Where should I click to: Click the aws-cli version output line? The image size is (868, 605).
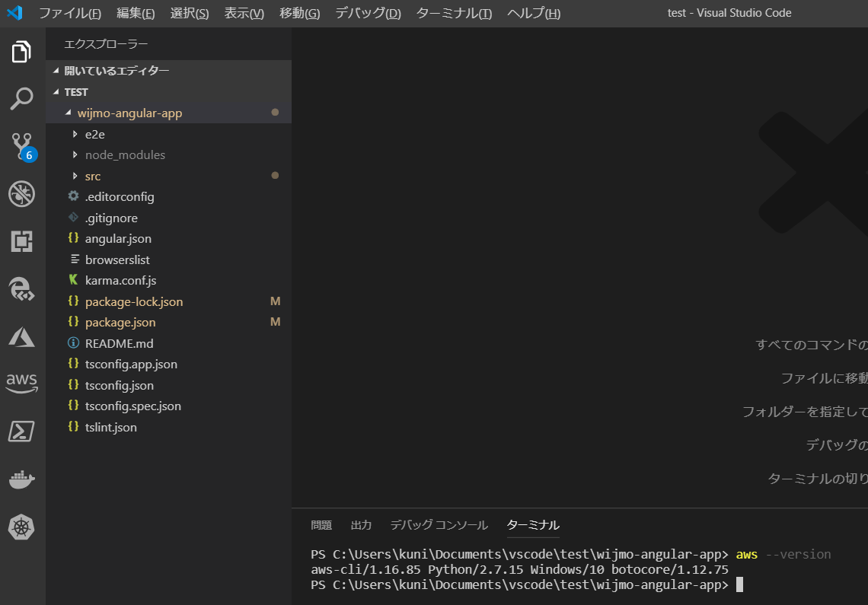pos(519,569)
